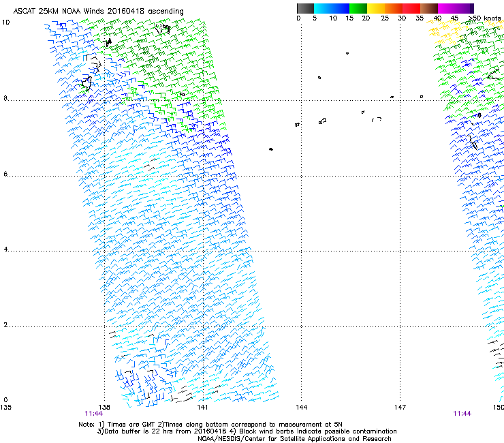Click the latitude axis label "8"

[x=5, y=98]
